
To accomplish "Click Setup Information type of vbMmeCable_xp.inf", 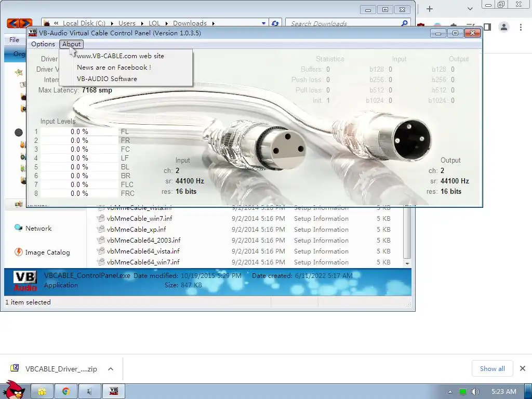I will (321, 229).
